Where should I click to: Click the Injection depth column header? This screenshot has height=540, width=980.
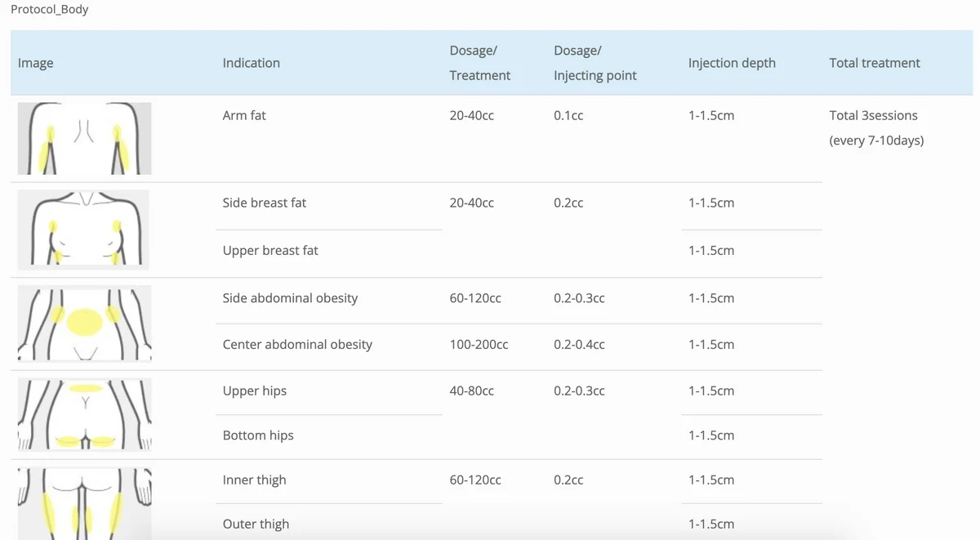(732, 63)
